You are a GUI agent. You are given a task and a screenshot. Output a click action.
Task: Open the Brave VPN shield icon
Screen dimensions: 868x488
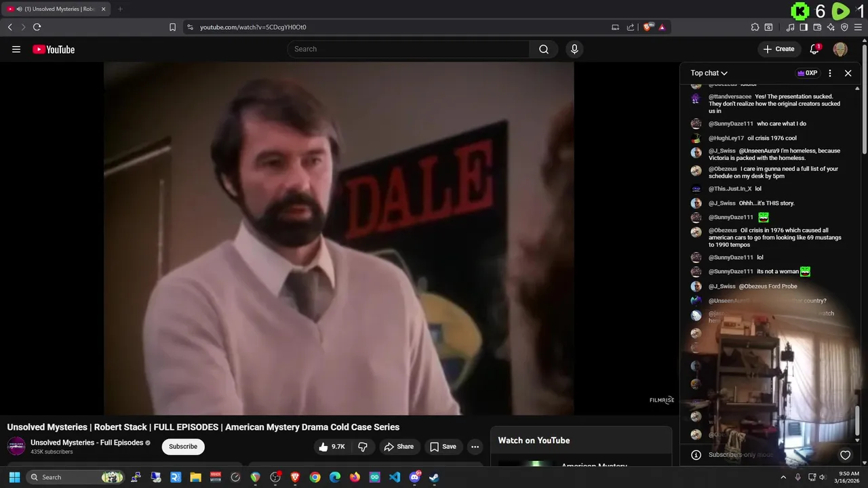(x=844, y=27)
